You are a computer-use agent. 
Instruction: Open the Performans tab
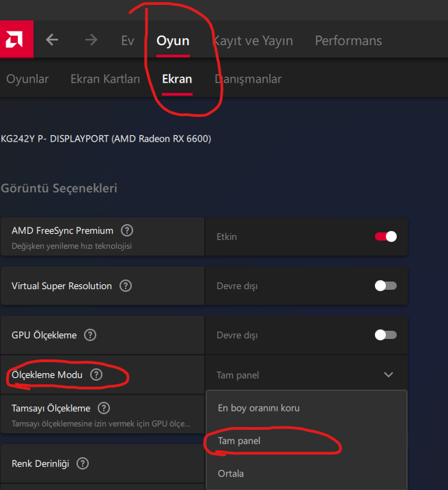tap(348, 40)
